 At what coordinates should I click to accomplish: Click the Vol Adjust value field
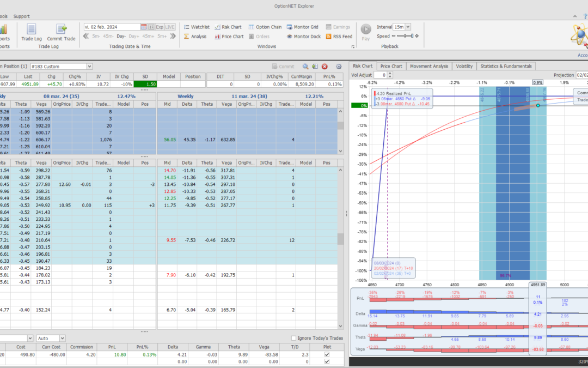click(380, 75)
